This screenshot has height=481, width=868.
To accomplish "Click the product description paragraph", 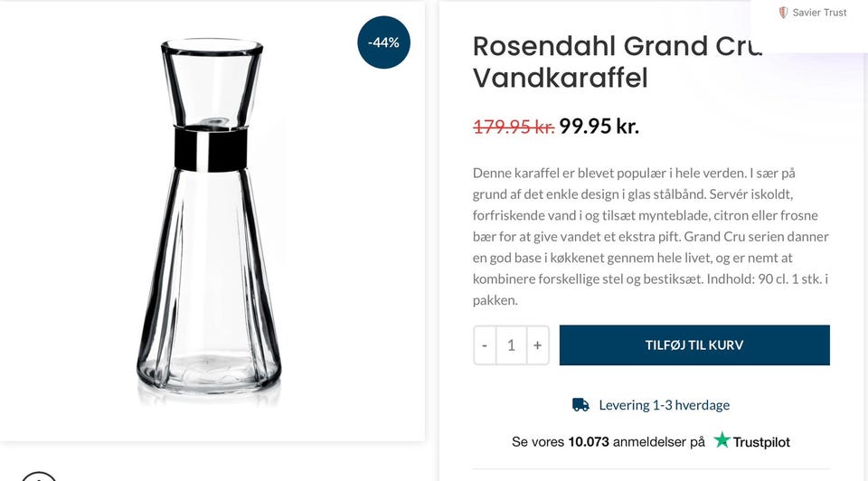I will click(651, 236).
